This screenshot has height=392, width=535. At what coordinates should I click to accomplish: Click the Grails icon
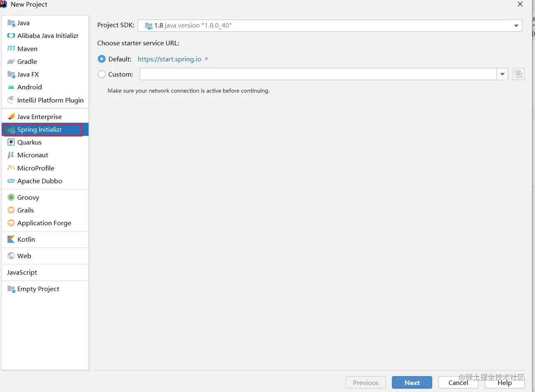[x=11, y=210]
